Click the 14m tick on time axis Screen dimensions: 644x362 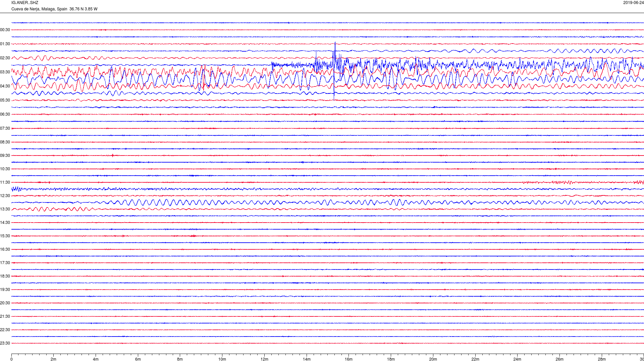click(x=307, y=359)
